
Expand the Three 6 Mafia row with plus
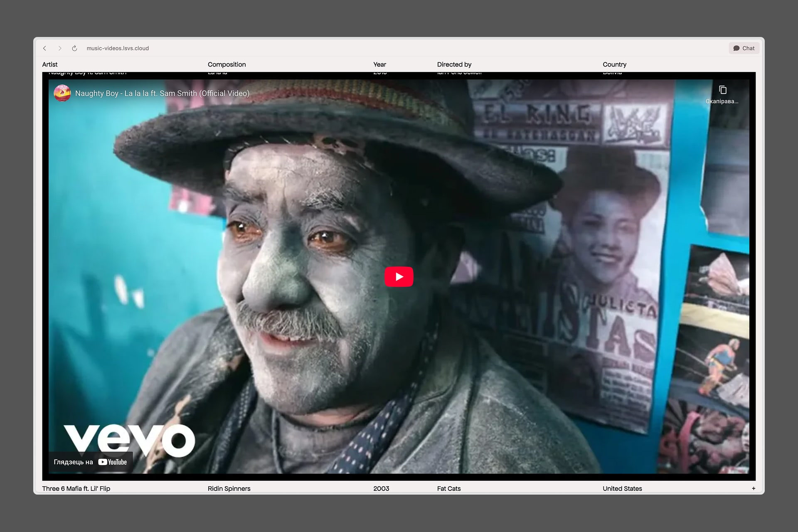753,488
